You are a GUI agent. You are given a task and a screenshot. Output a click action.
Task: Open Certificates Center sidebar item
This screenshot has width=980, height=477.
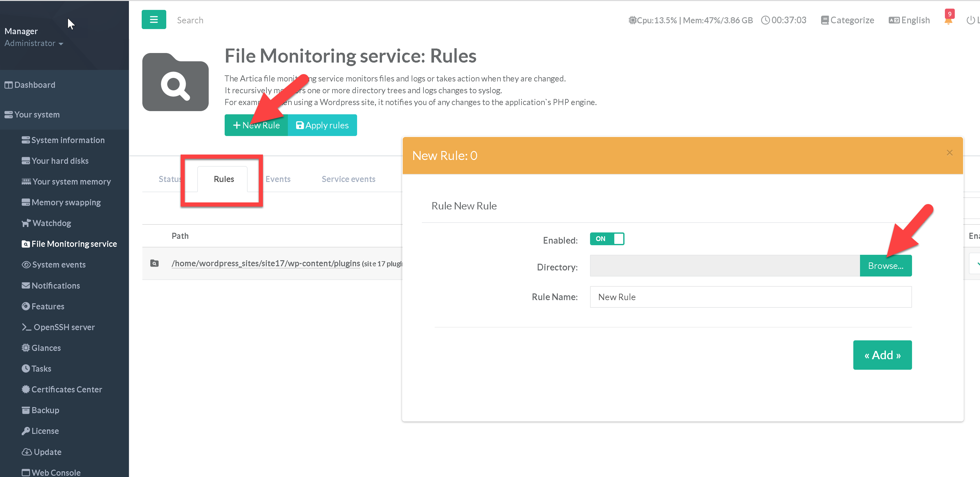tap(66, 389)
